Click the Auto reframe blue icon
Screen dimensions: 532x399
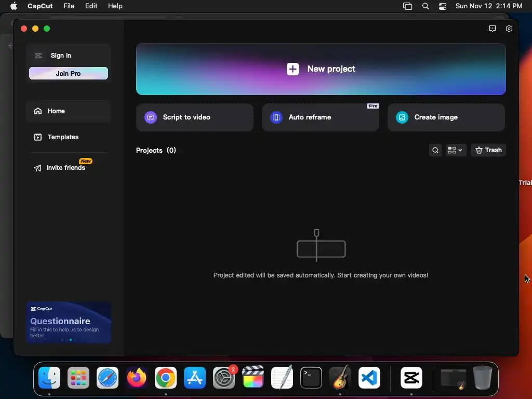(276, 117)
